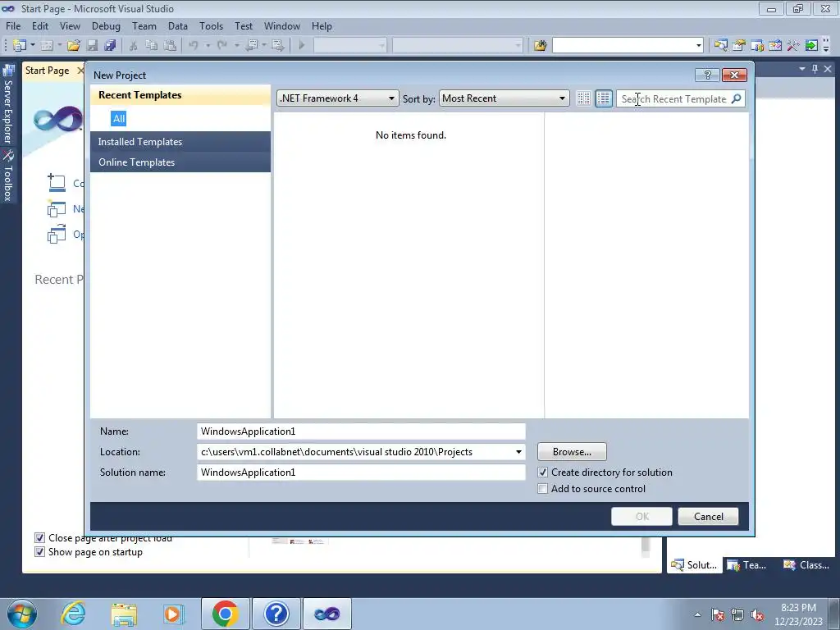The width and height of the screenshot is (840, 630).
Task: Click the Save All toolbar icon
Action: (110, 46)
